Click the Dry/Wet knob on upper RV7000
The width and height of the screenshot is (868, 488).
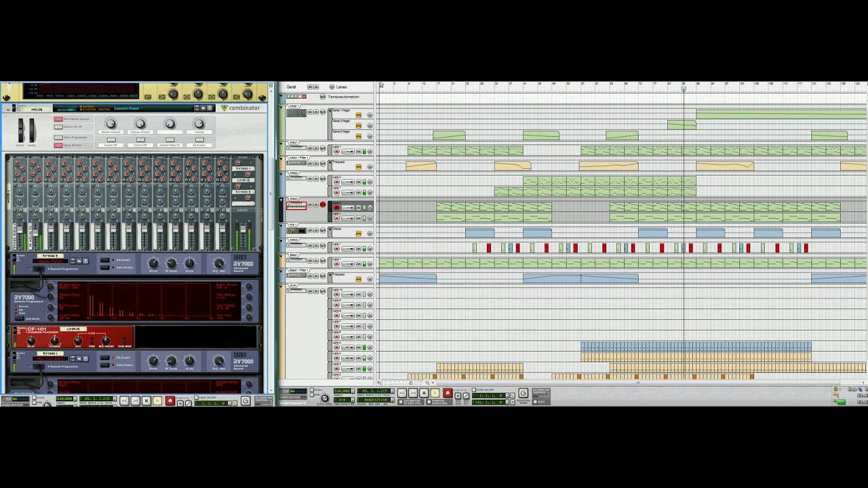pos(219,263)
